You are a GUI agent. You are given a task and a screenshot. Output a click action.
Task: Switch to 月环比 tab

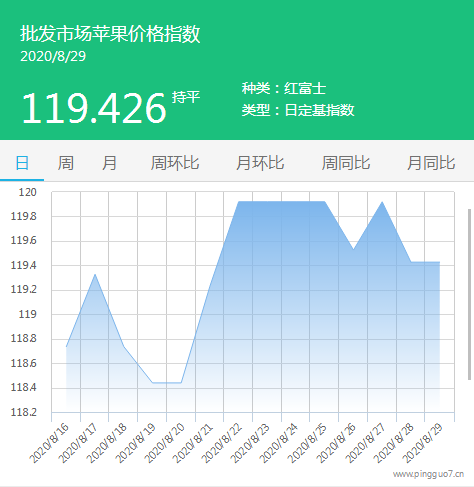tap(260, 163)
